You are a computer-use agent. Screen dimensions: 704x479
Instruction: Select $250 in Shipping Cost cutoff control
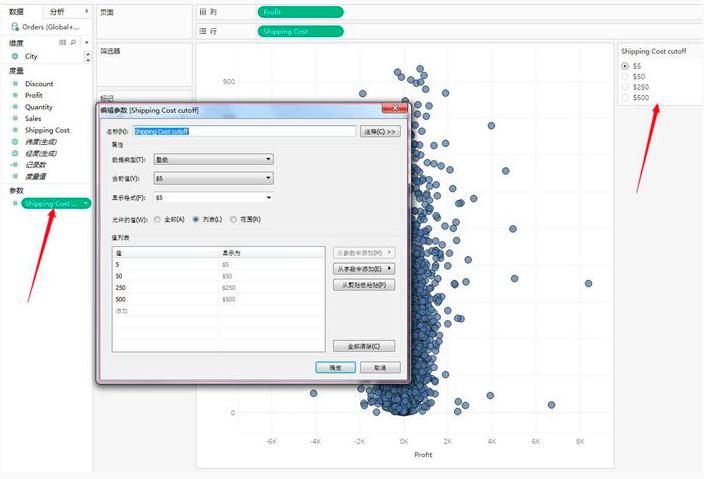pos(625,87)
